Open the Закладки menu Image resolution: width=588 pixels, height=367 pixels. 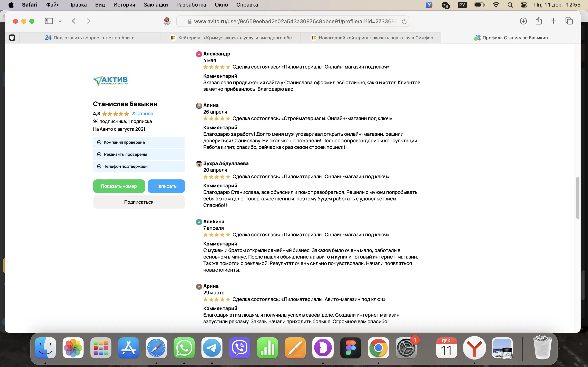[156, 5]
